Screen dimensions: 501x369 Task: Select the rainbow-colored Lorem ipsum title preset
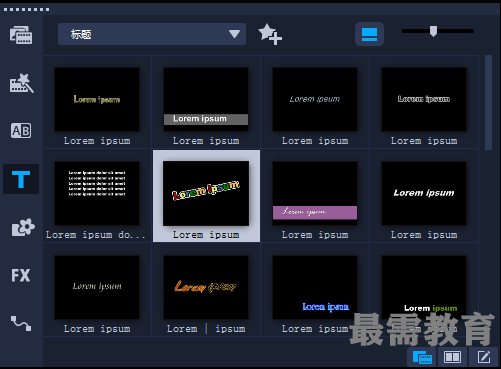coord(206,196)
